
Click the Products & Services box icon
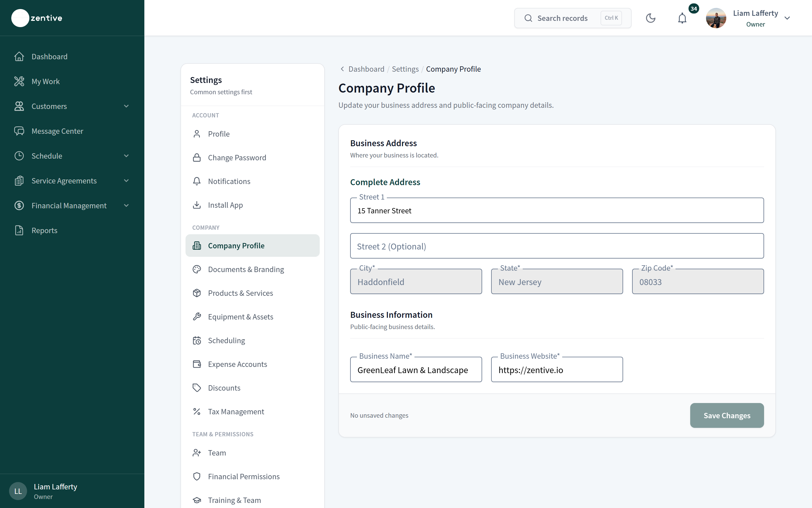[197, 293]
